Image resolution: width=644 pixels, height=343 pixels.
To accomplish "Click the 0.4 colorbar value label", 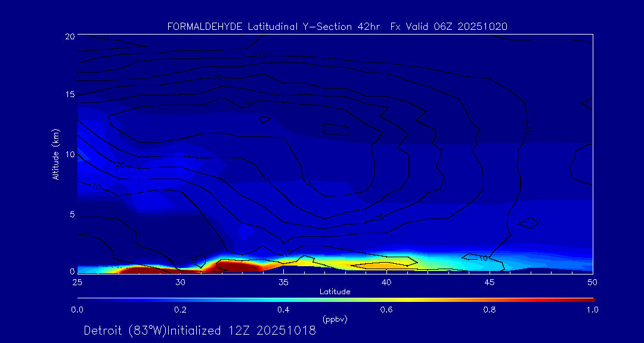I will (283, 310).
